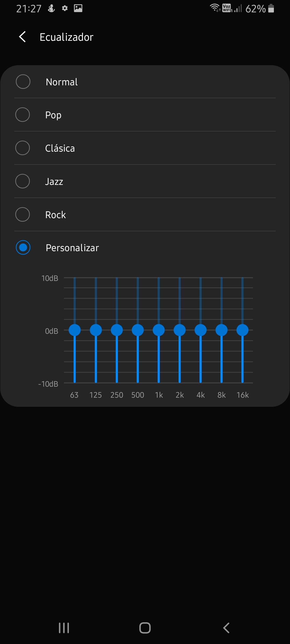Select the Normal equalizer preset

click(x=23, y=82)
